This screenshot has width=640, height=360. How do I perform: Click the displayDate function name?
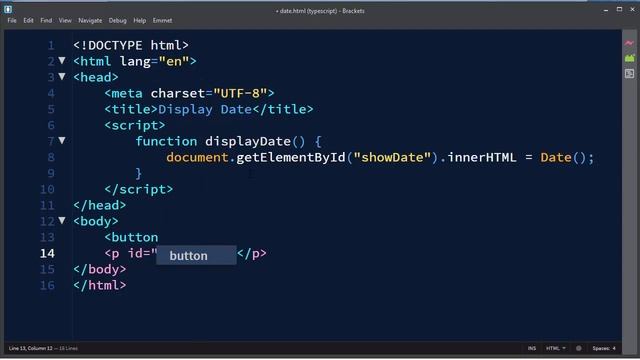point(248,142)
